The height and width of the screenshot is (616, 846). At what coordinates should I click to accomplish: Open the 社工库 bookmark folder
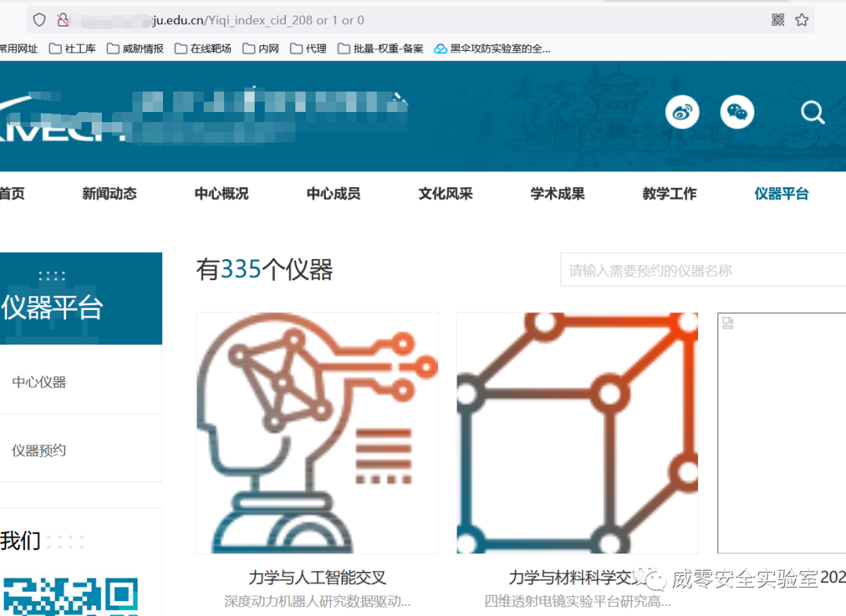72,49
